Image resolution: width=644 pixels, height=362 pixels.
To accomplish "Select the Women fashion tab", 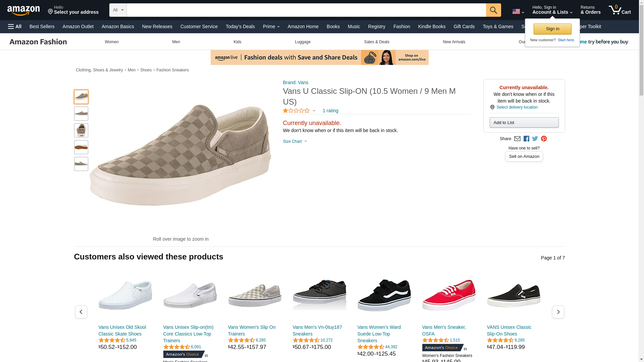I will point(112,42).
